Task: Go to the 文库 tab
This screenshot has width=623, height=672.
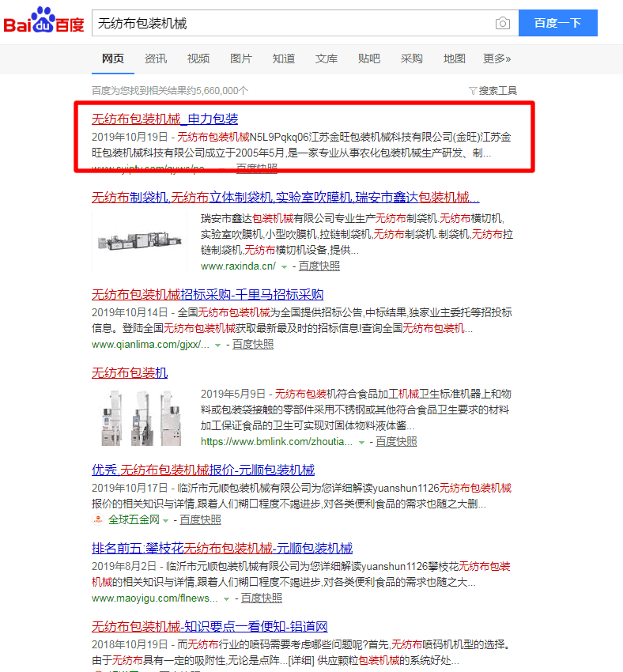Action: coord(327,59)
